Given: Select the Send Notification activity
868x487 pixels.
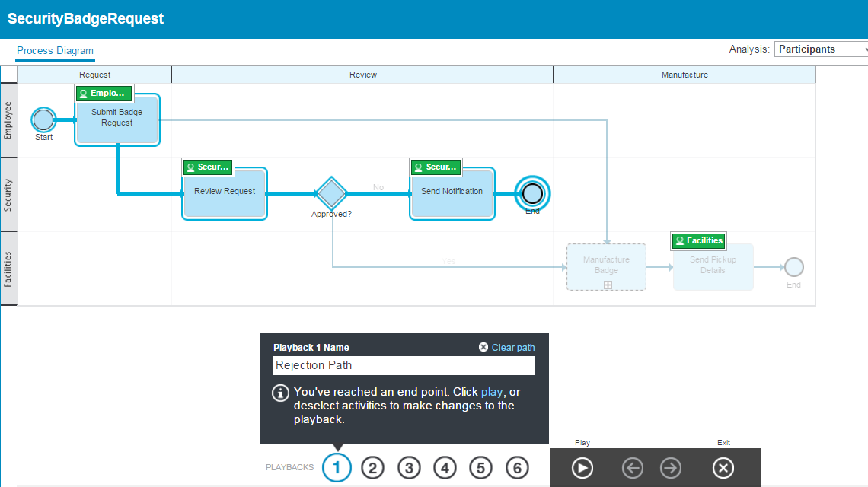Looking at the screenshot, I should 452,194.
